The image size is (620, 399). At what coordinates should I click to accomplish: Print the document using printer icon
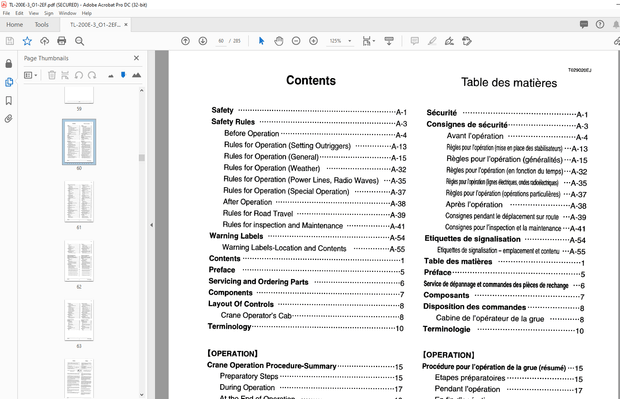click(x=62, y=41)
